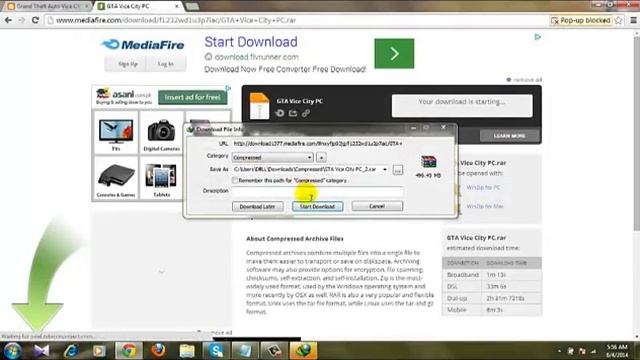Screen dimensions: 640x360
Task: Reload the MediaFire page
Action: [x=36, y=20]
